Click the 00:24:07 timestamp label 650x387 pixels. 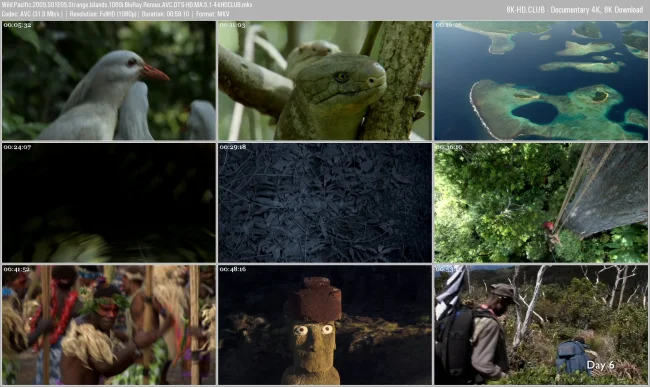pos(17,147)
